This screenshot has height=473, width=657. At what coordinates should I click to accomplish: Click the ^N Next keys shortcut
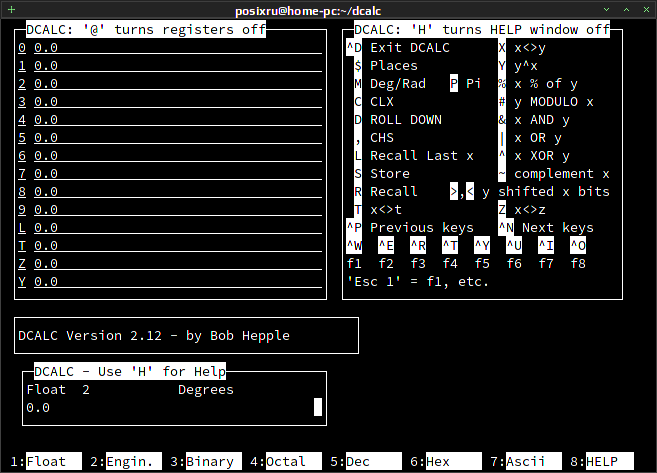pos(506,228)
